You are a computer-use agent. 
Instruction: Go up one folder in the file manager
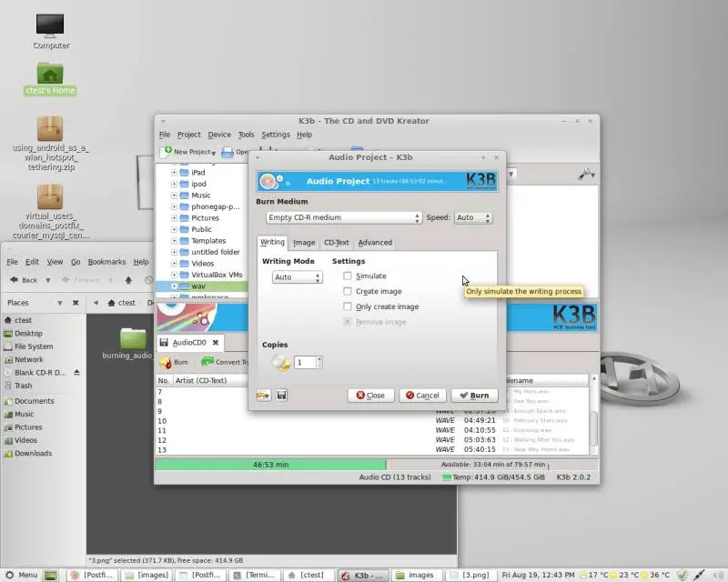(x=128, y=280)
